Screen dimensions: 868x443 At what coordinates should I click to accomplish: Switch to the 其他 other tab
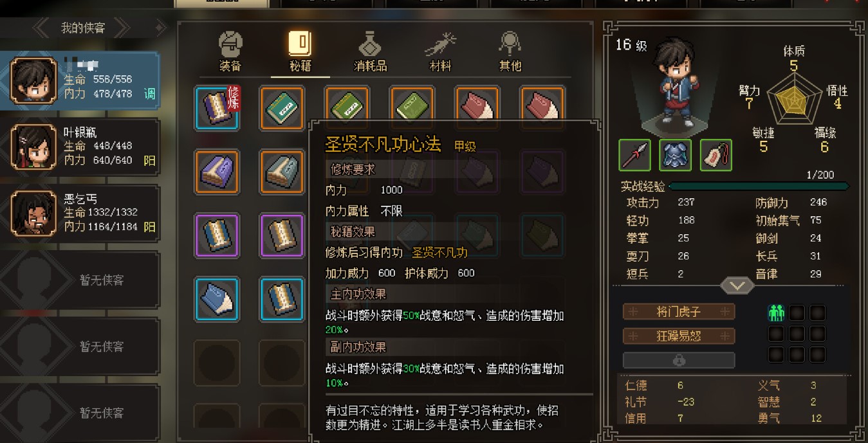510,51
